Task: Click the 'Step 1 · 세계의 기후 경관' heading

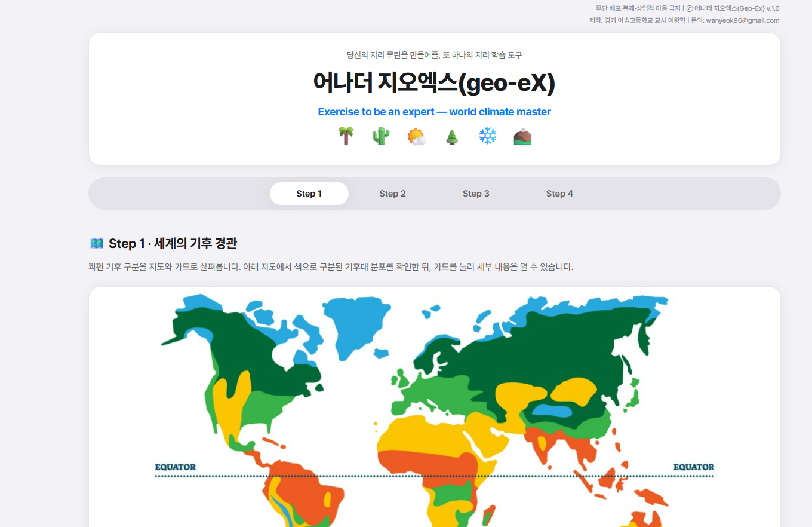Action: [173, 243]
